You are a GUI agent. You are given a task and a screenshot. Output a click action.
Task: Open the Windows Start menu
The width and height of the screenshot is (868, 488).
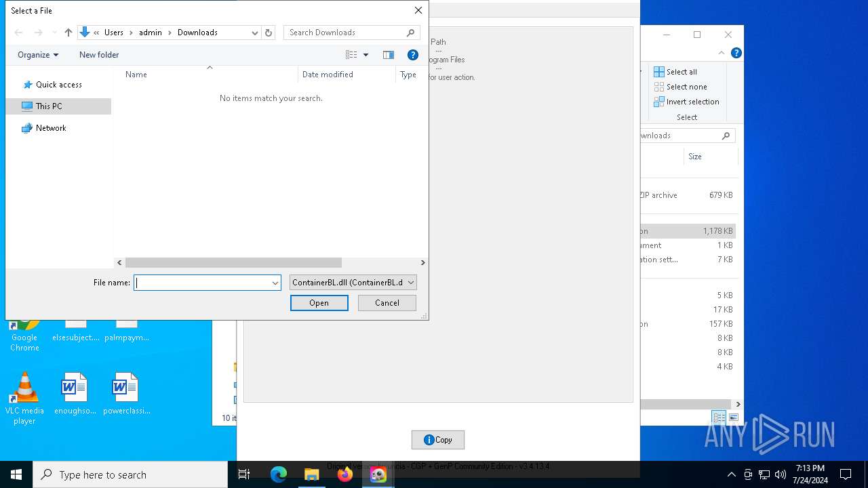(x=16, y=474)
